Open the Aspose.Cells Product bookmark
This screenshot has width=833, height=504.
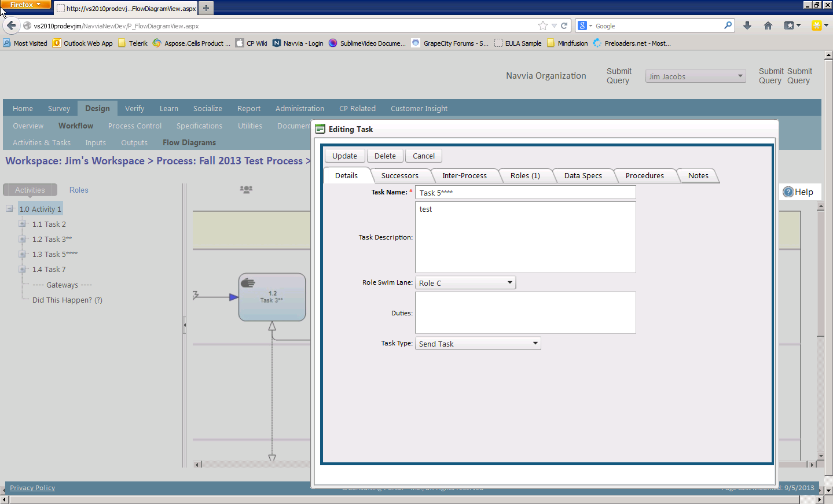point(192,43)
